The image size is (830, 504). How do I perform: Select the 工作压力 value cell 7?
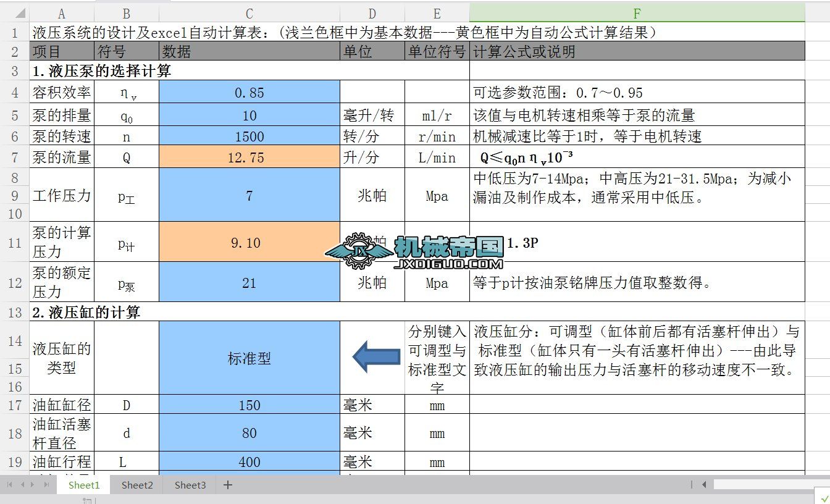tap(249, 195)
